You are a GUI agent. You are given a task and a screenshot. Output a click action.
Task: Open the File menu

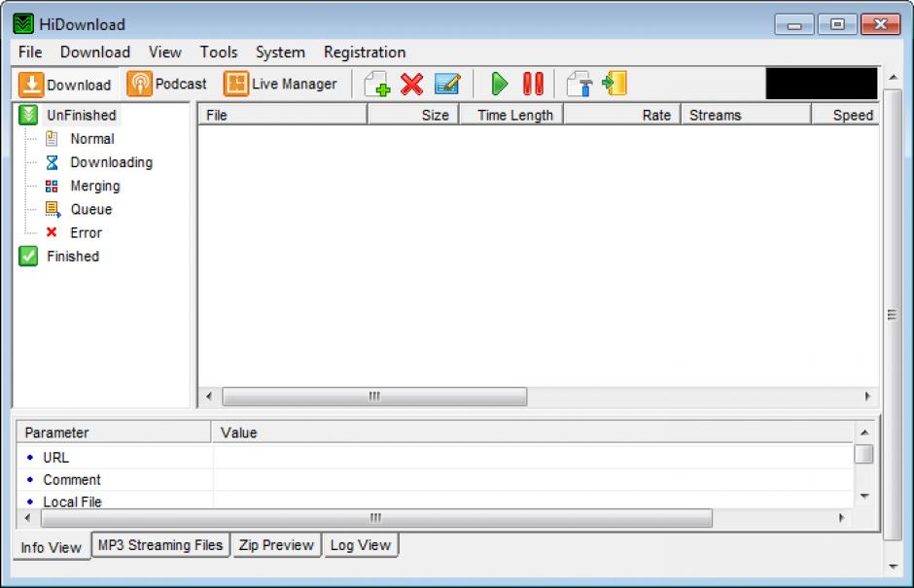pos(30,52)
